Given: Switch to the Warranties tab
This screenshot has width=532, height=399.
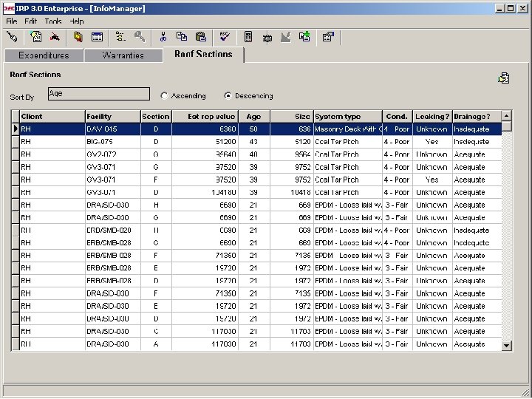Looking at the screenshot, I should point(123,55).
